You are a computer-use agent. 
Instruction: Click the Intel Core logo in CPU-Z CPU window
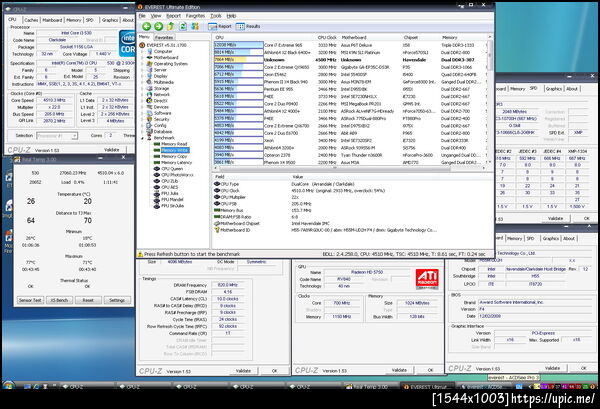(127, 43)
